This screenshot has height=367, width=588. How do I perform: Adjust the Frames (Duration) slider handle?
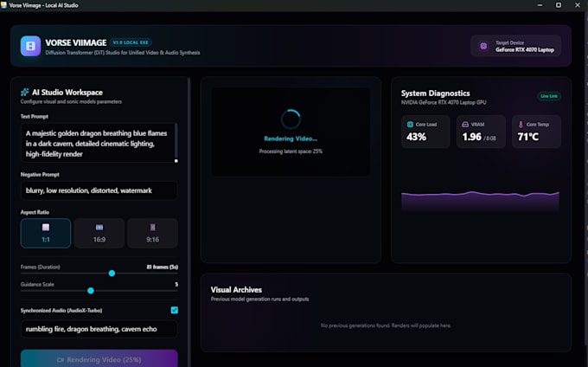tap(112, 274)
